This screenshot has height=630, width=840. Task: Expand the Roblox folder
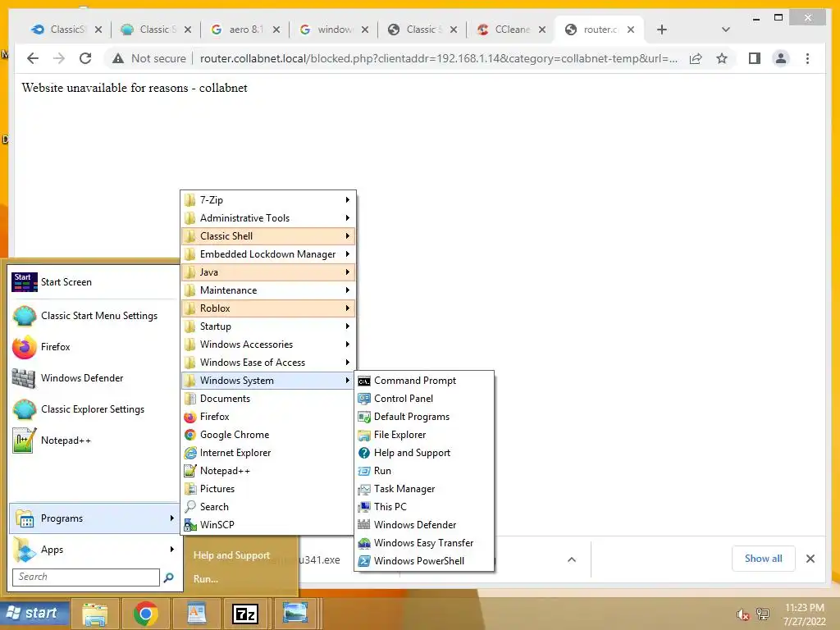(268, 308)
